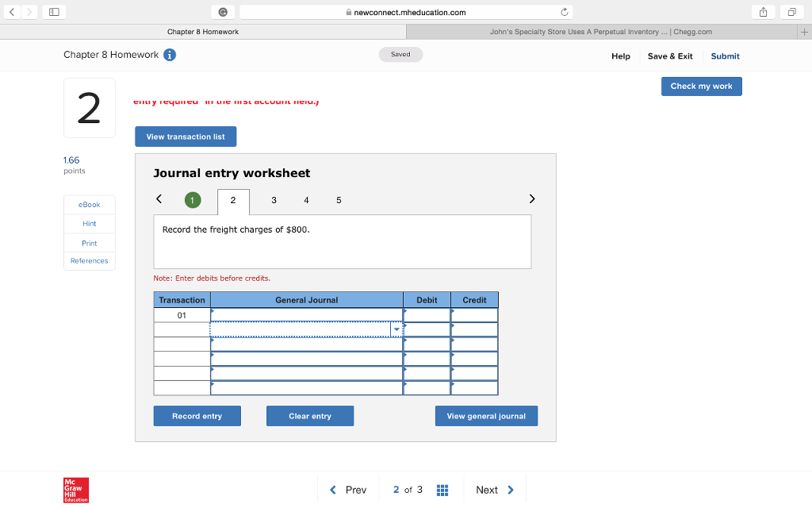Open the page grid icon beside 2 of 3

[x=442, y=490]
